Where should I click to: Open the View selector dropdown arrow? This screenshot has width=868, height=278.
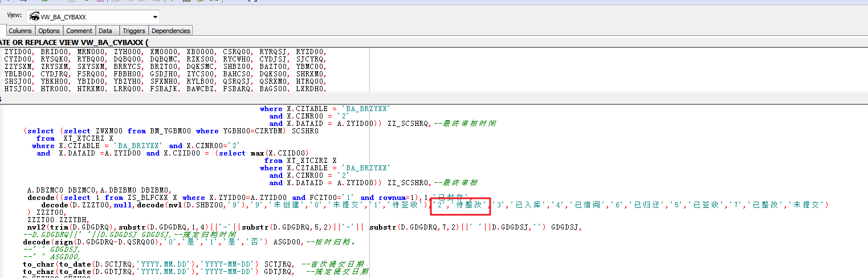point(155,17)
